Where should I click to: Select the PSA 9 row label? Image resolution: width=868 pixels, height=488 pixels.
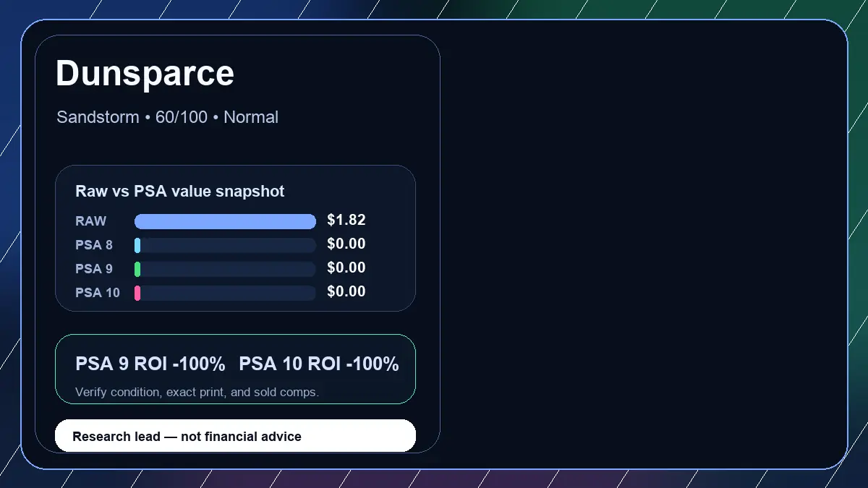point(94,269)
